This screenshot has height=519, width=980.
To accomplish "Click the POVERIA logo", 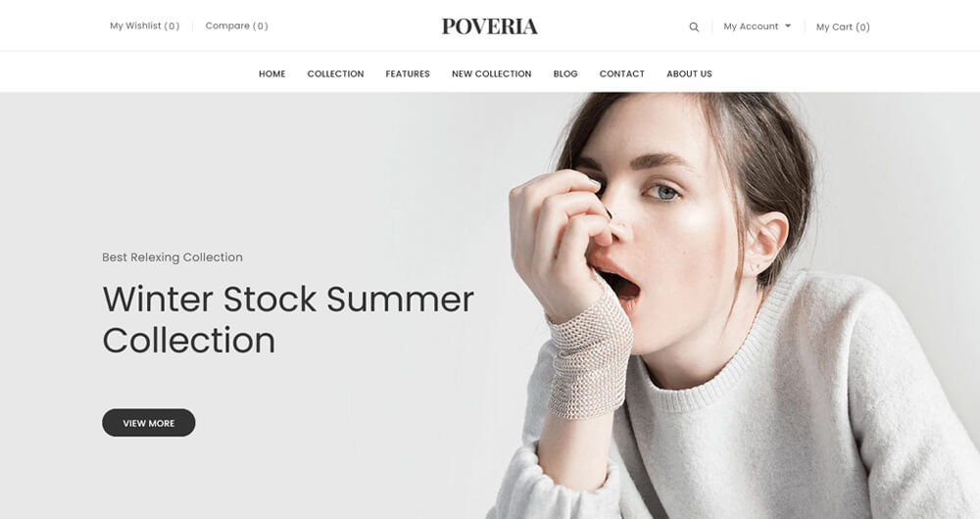I will click(489, 26).
